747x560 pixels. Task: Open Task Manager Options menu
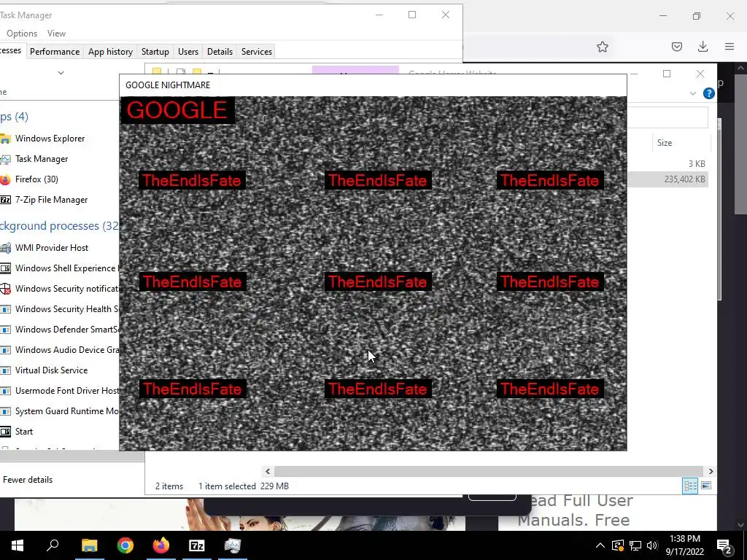click(x=22, y=34)
